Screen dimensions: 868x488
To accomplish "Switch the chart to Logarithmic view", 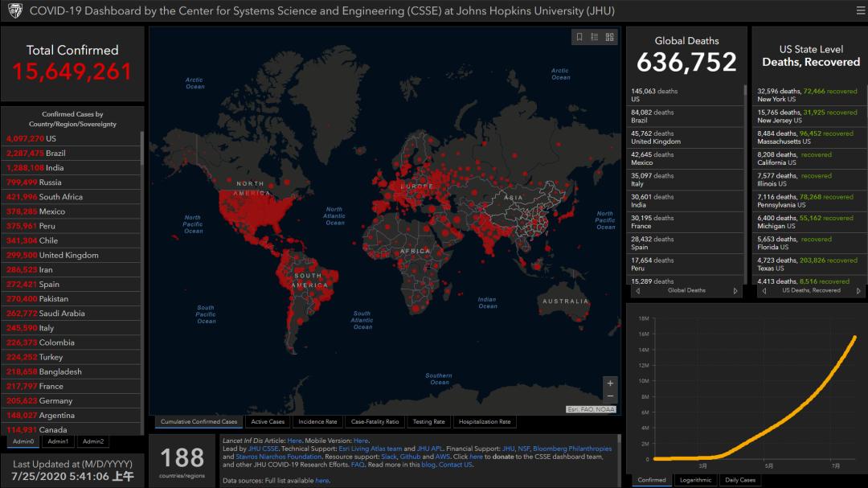I will pyautogui.click(x=695, y=480).
